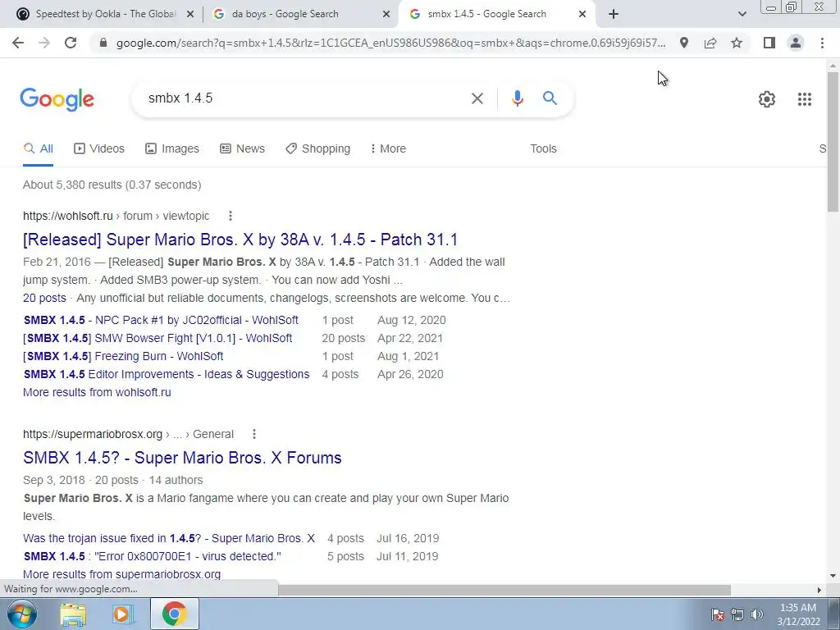Click the Chrome taskbar button
Image resolution: width=840 pixels, height=630 pixels.
[175, 614]
